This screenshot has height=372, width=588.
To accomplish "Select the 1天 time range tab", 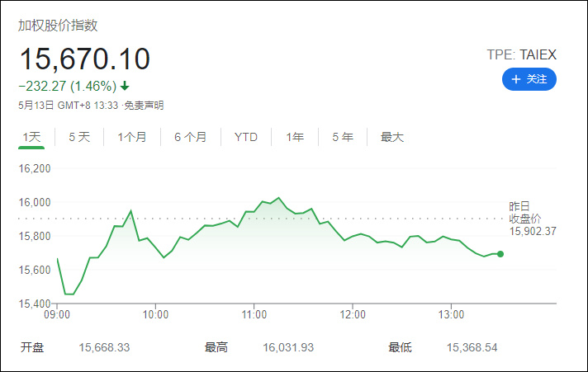I will pyautogui.click(x=31, y=137).
